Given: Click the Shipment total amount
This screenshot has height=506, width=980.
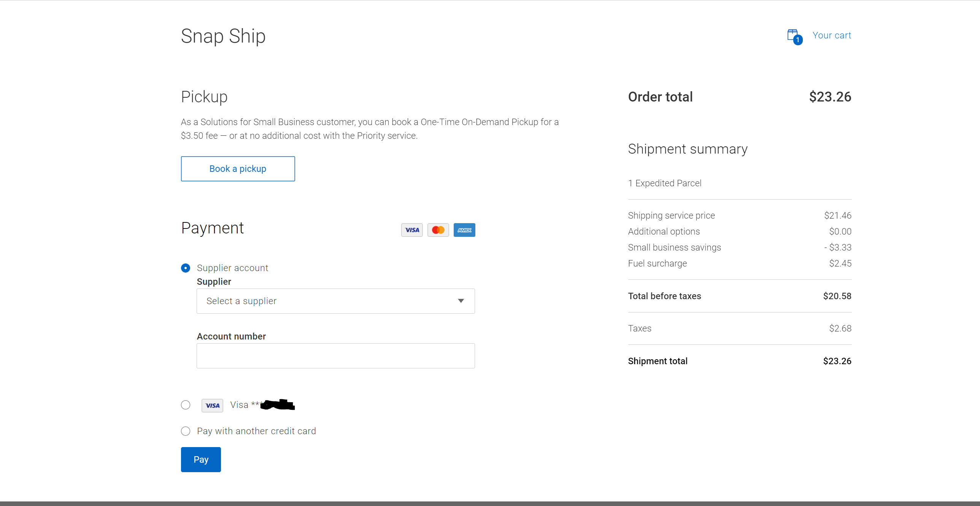Looking at the screenshot, I should point(837,361).
